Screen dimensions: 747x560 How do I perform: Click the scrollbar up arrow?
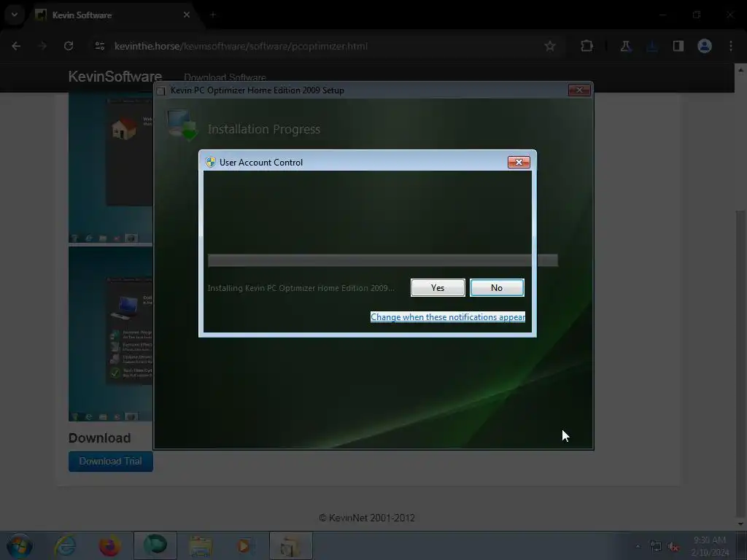coord(741,70)
